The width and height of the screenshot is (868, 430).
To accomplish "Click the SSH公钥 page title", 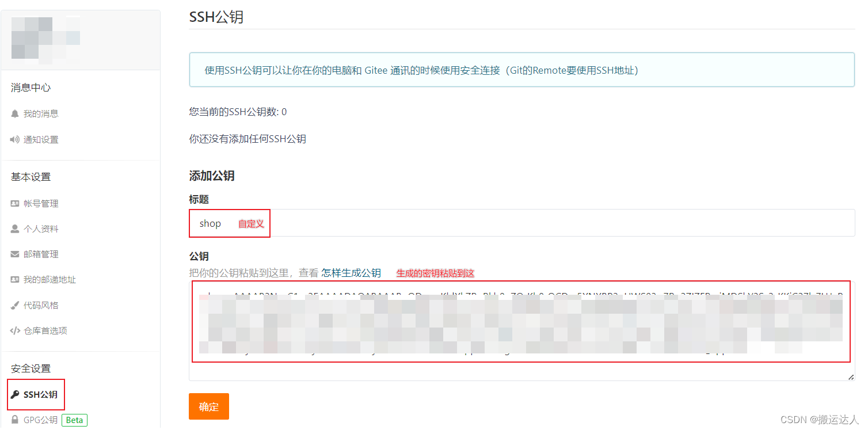I will [x=216, y=17].
